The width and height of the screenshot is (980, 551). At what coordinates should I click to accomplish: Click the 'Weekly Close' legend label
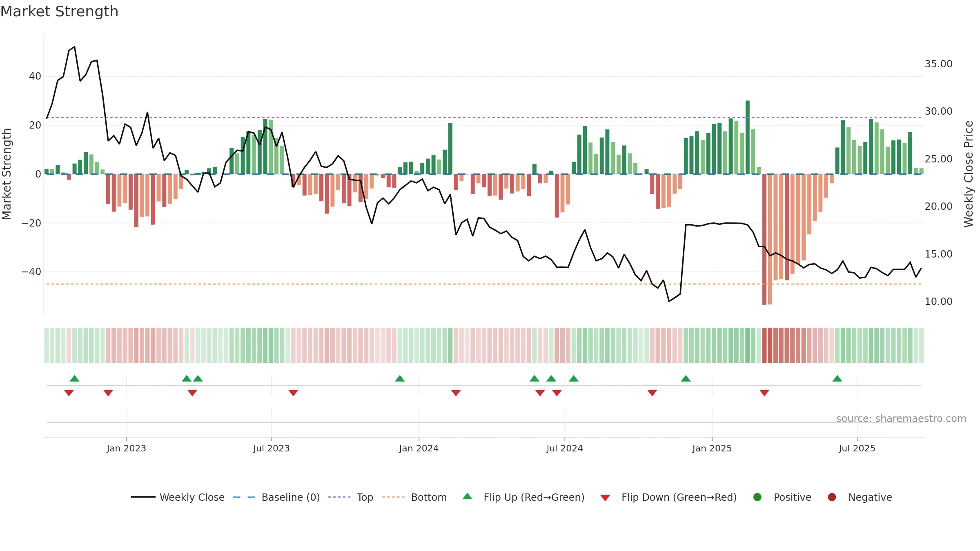pyautogui.click(x=192, y=497)
